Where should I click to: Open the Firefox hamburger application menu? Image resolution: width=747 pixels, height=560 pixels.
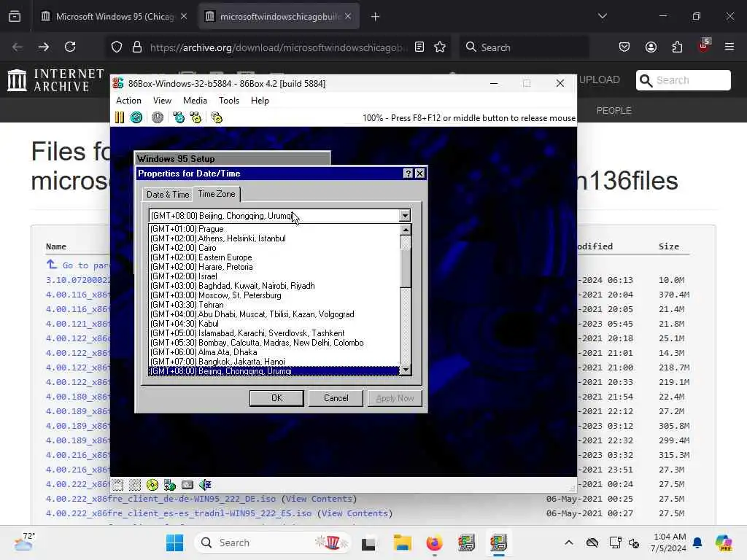729,47
